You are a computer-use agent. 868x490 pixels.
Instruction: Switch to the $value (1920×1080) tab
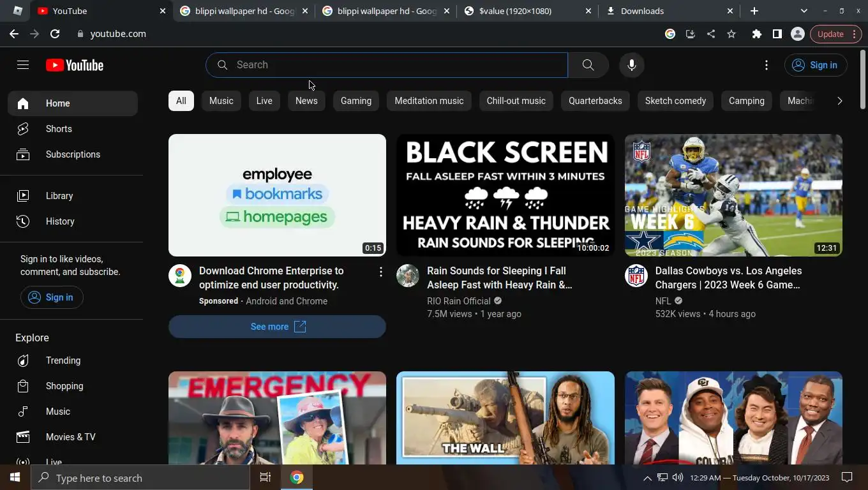[x=527, y=11]
